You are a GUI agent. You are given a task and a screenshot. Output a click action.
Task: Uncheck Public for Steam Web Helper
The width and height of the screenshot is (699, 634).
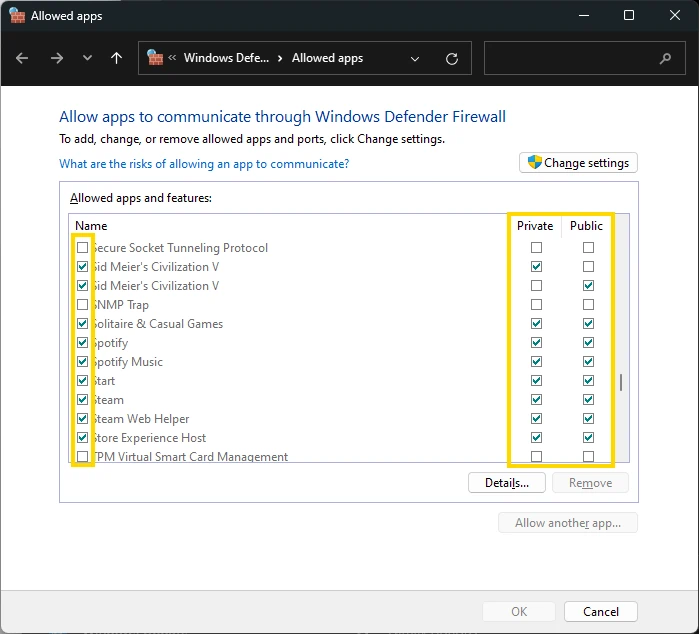(x=588, y=419)
